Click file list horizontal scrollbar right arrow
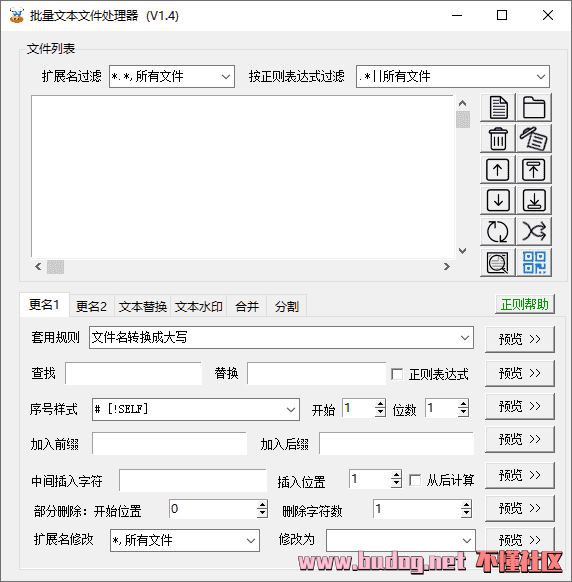Image resolution: width=572 pixels, height=582 pixels. coord(447,267)
